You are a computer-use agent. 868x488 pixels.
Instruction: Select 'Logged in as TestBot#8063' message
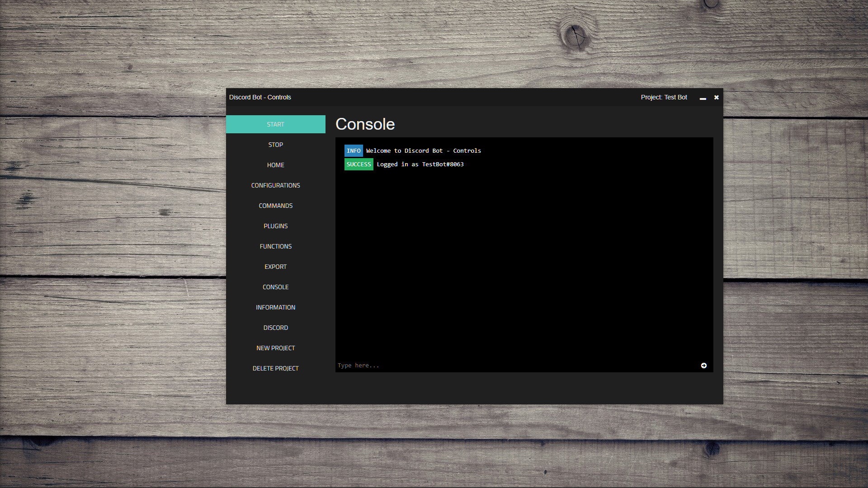(420, 164)
